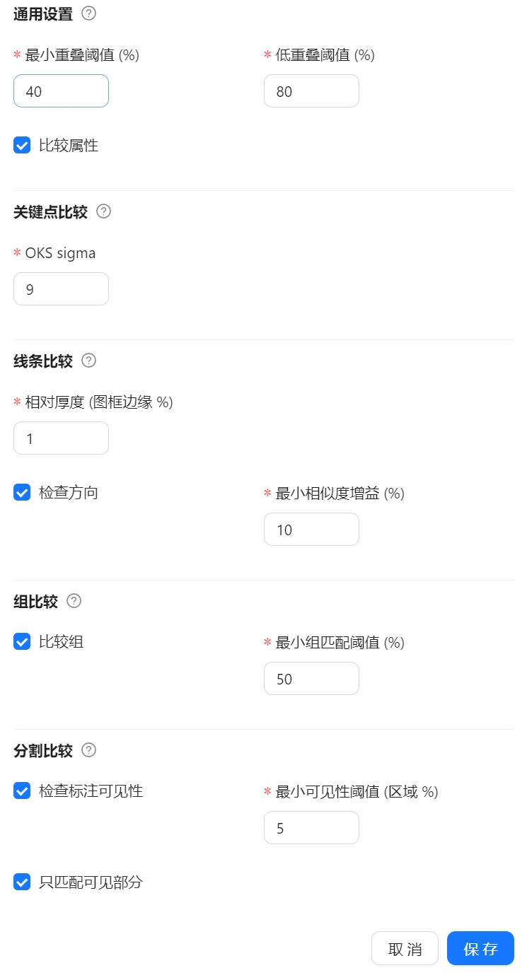Select the 最小可见性阈值 input box
Screen dimensions: 527x980
pyautogui.click(x=311, y=828)
